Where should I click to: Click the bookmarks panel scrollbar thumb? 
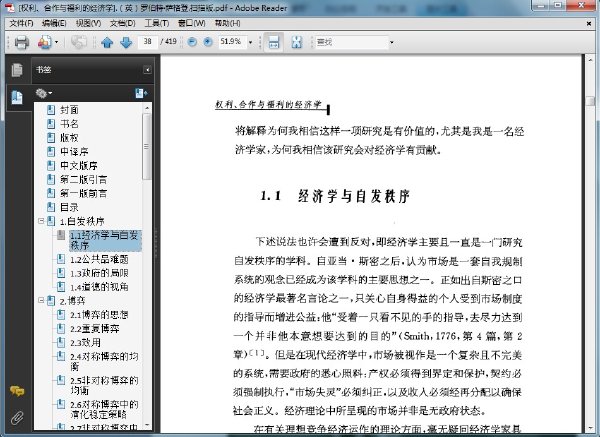(146, 146)
